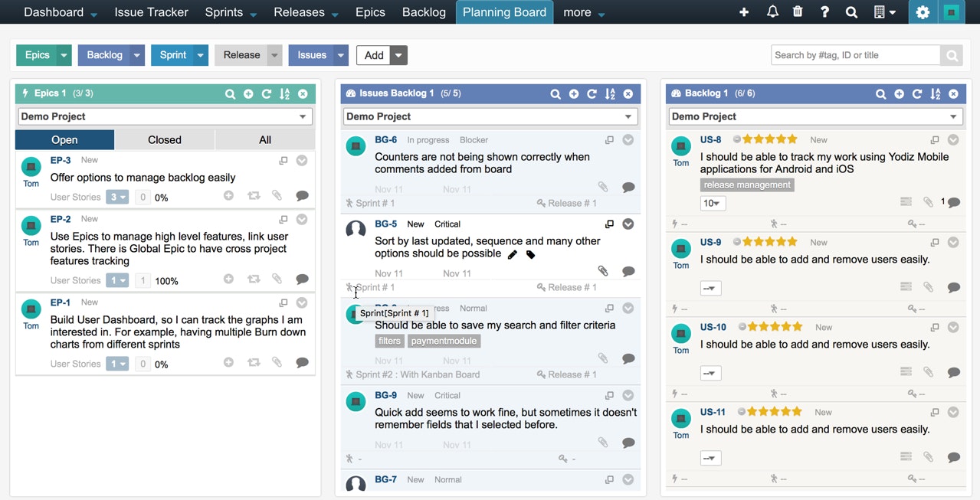Expand the Issues button dropdown arrow
Viewport: 980px width, 500px height.
pyautogui.click(x=341, y=55)
